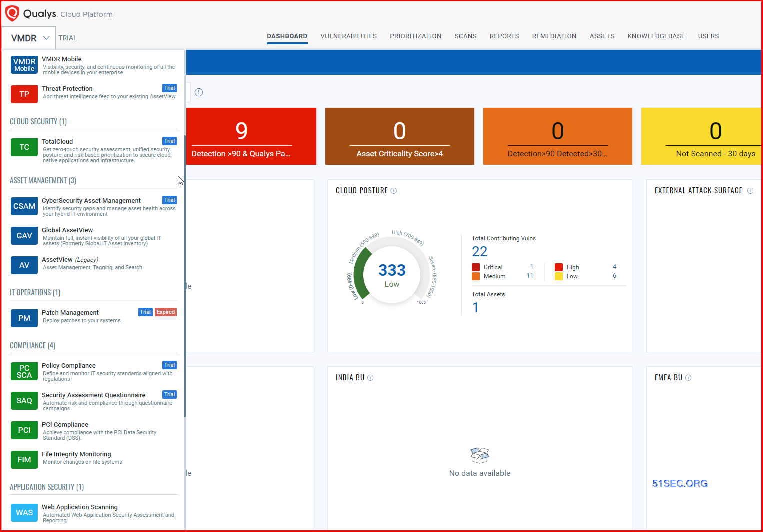Open the GAV Global AssetView icon
Viewport: 763px width, 532px height.
tap(24, 235)
